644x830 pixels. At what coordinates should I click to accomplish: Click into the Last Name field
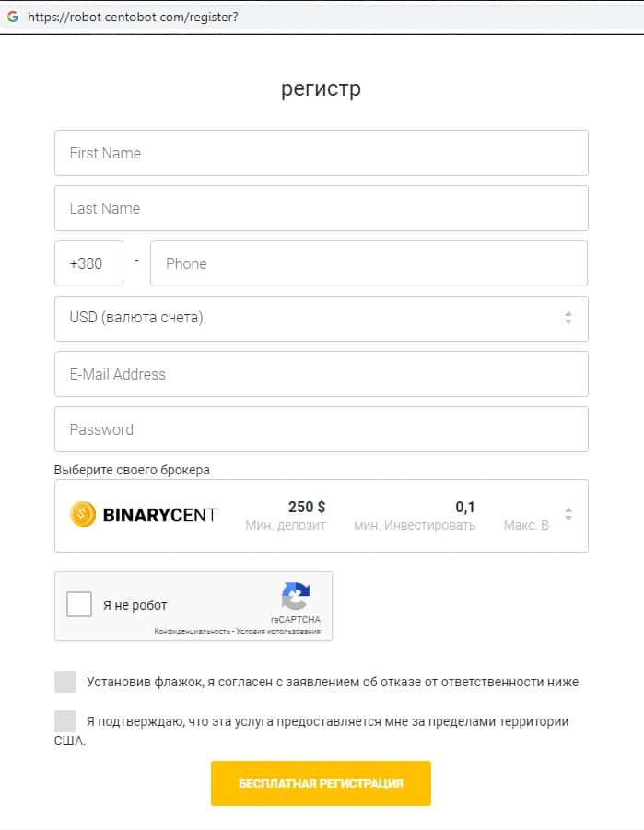pos(321,208)
